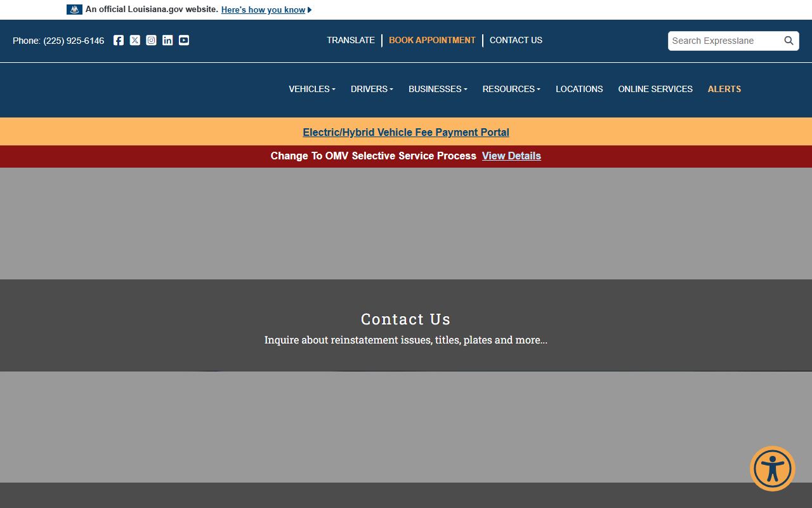Viewport: 812px width, 508px height.
Task: Open the Alerts menu item
Action: point(724,89)
